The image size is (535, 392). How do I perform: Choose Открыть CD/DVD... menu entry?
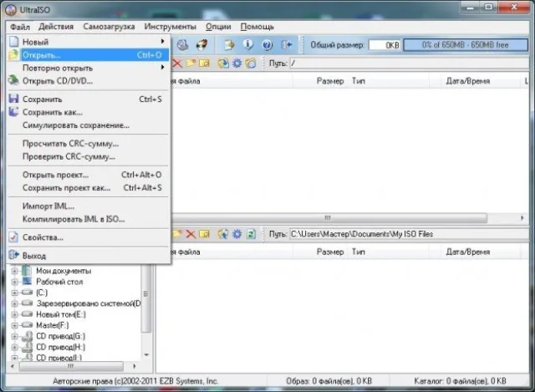point(89,81)
